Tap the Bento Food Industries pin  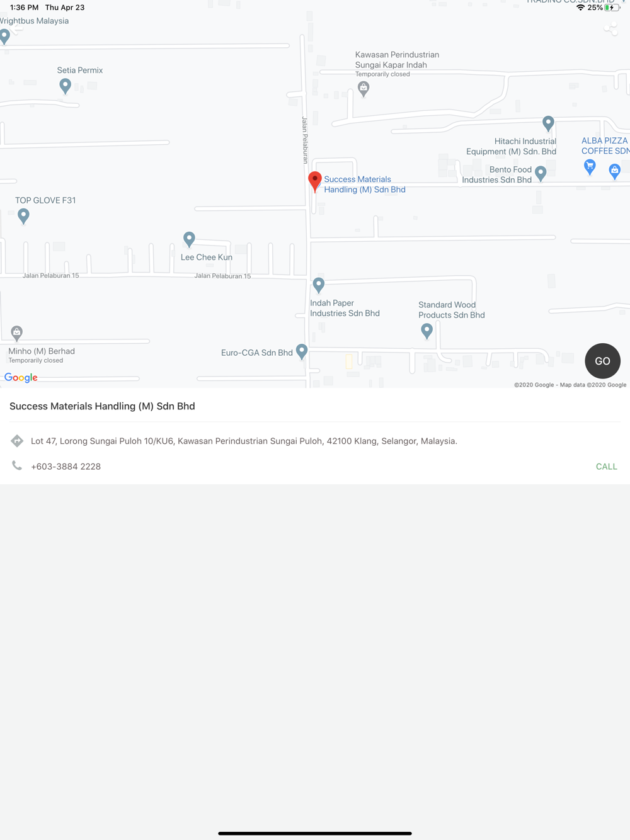tap(541, 173)
